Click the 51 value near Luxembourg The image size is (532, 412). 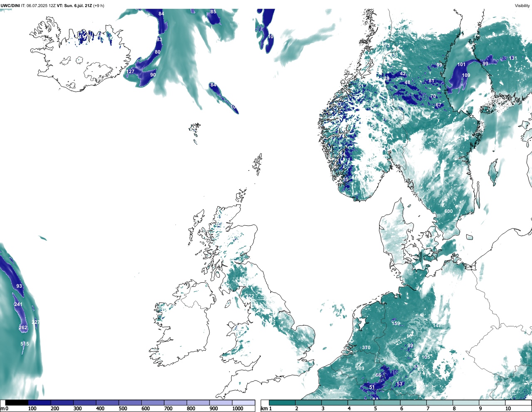(372, 387)
